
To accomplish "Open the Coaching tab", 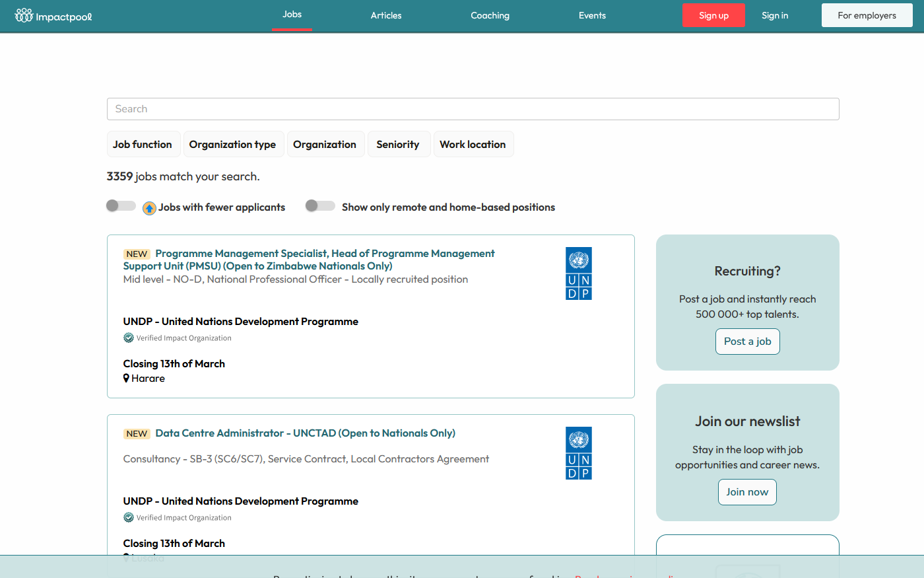I will (490, 15).
